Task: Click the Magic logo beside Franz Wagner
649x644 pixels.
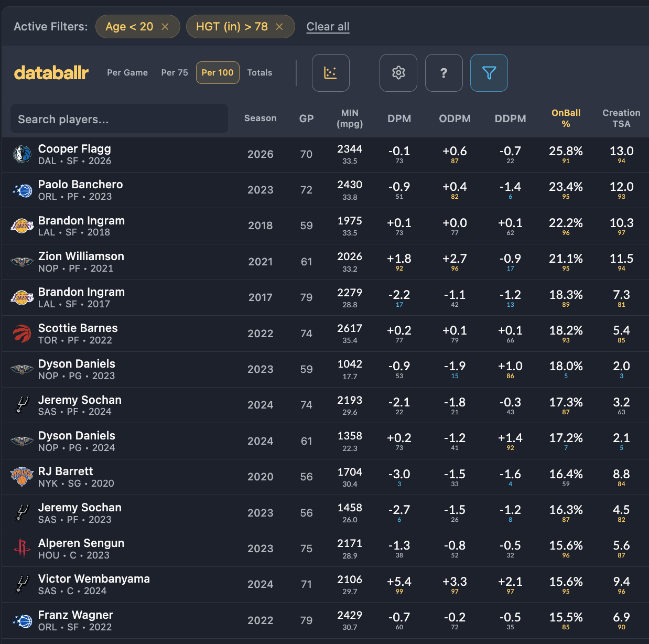Action: tap(22, 620)
